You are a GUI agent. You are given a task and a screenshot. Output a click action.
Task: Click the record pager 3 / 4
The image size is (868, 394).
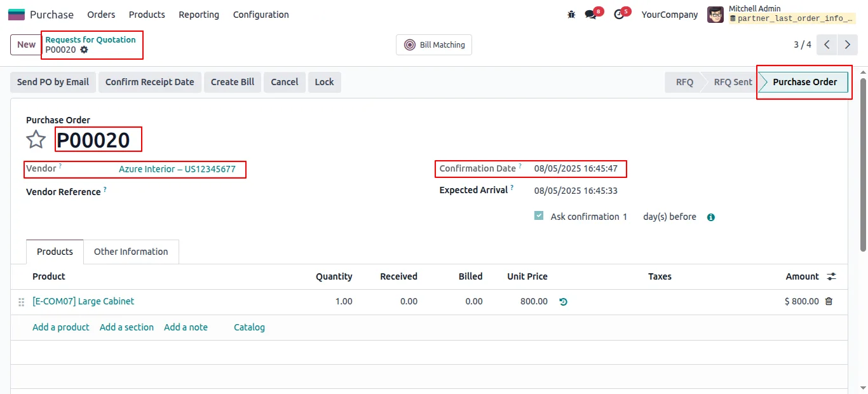point(803,44)
